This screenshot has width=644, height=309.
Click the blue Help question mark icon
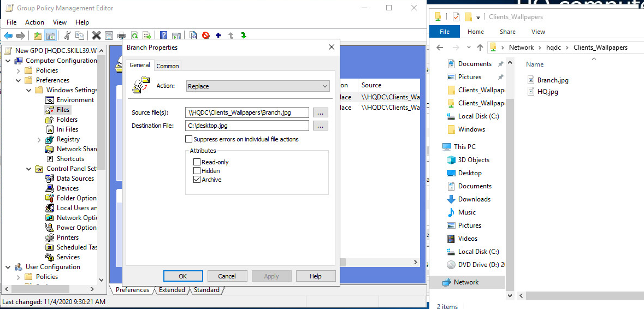[163, 35]
